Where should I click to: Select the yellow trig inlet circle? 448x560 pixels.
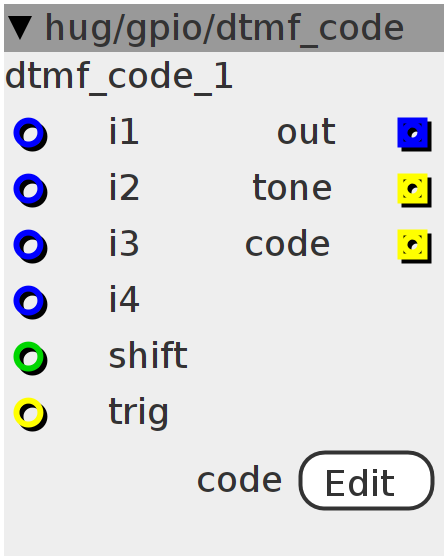(x=30, y=414)
